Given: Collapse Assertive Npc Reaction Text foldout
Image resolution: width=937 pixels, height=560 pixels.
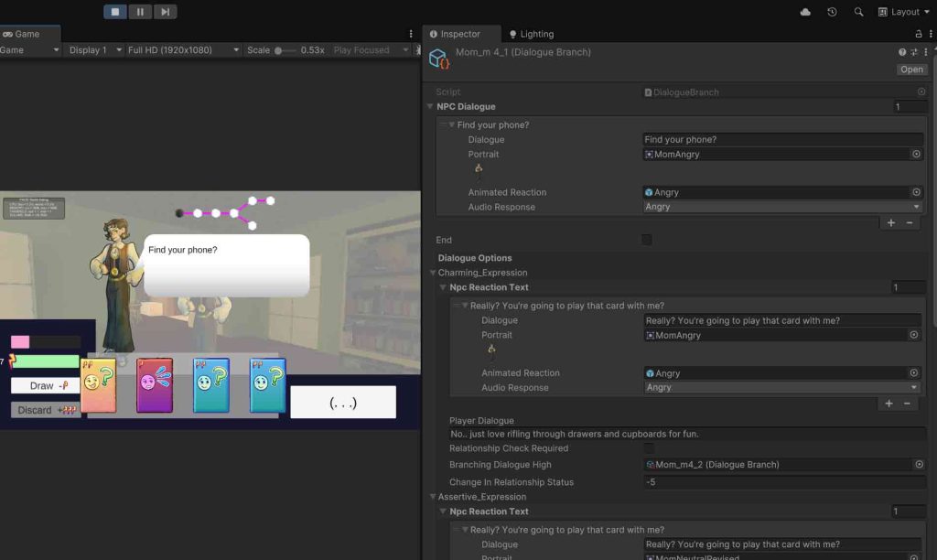Looking at the screenshot, I should [443, 512].
